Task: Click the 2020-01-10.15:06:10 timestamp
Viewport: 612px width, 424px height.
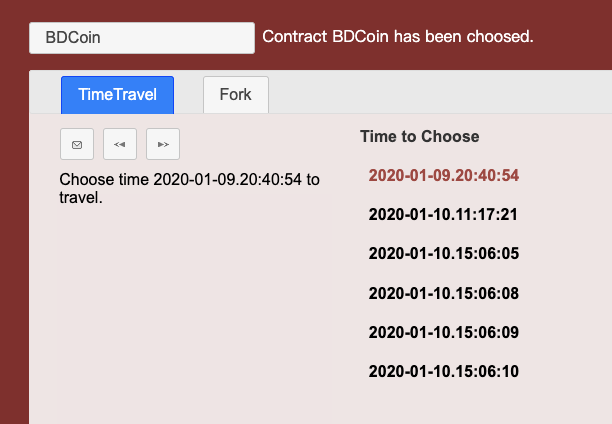Action: point(443,372)
